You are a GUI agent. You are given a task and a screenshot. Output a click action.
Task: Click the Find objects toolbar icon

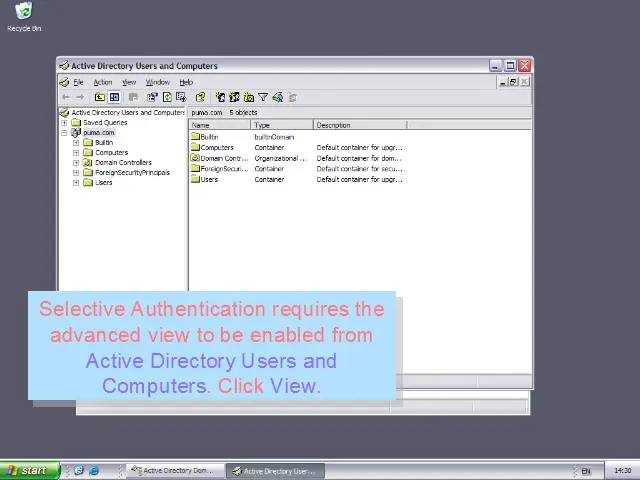tap(278, 97)
